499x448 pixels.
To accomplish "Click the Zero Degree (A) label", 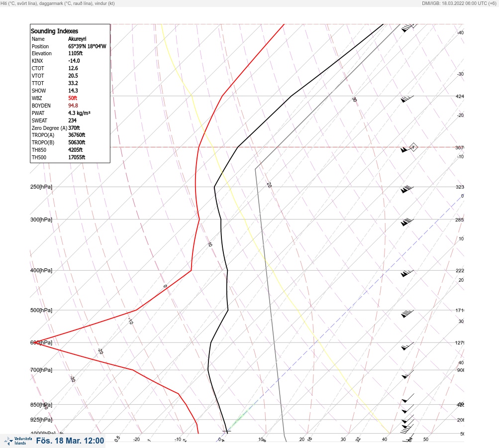I will [x=49, y=128].
